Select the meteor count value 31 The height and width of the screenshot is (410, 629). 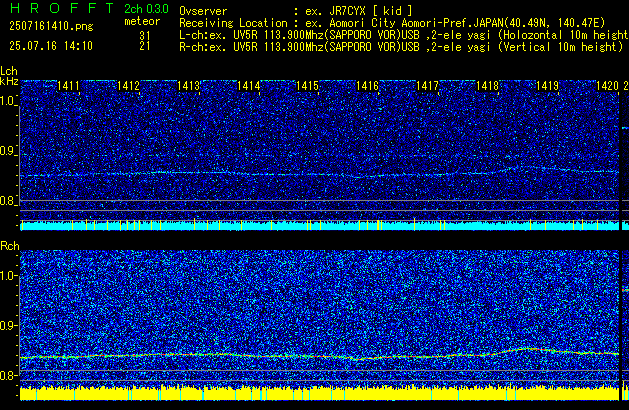pyautogui.click(x=145, y=35)
